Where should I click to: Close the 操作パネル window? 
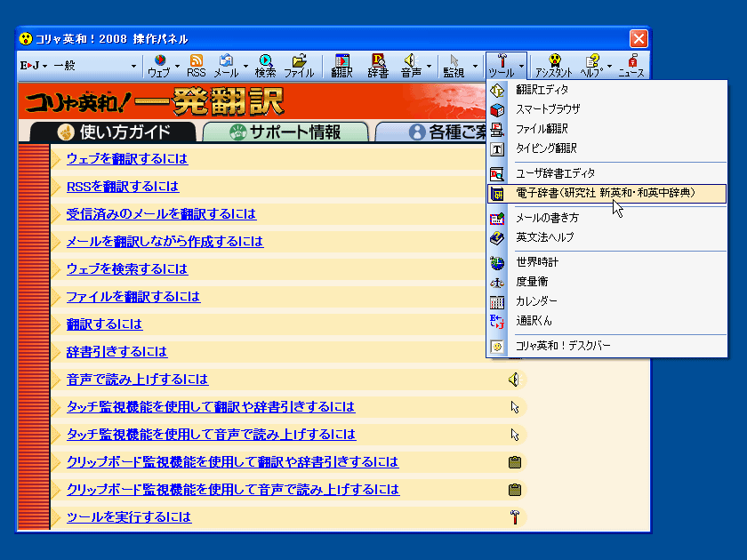[639, 38]
